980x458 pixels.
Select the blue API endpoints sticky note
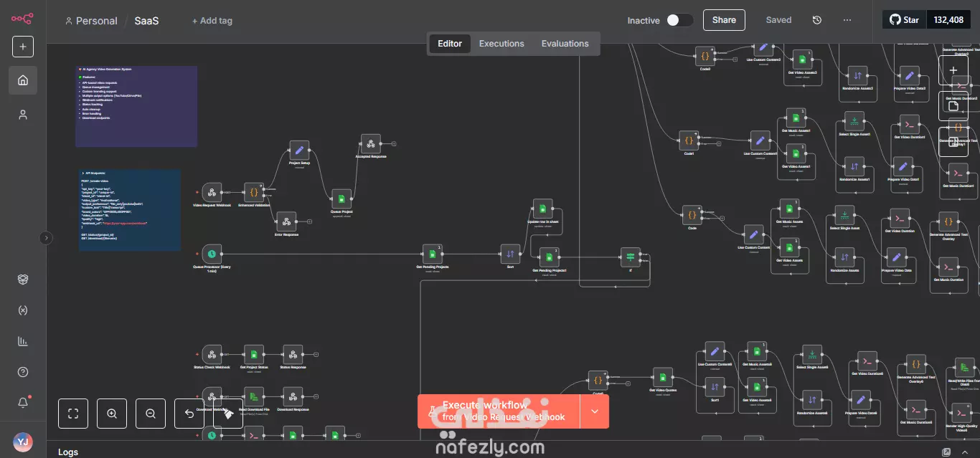tap(130, 210)
